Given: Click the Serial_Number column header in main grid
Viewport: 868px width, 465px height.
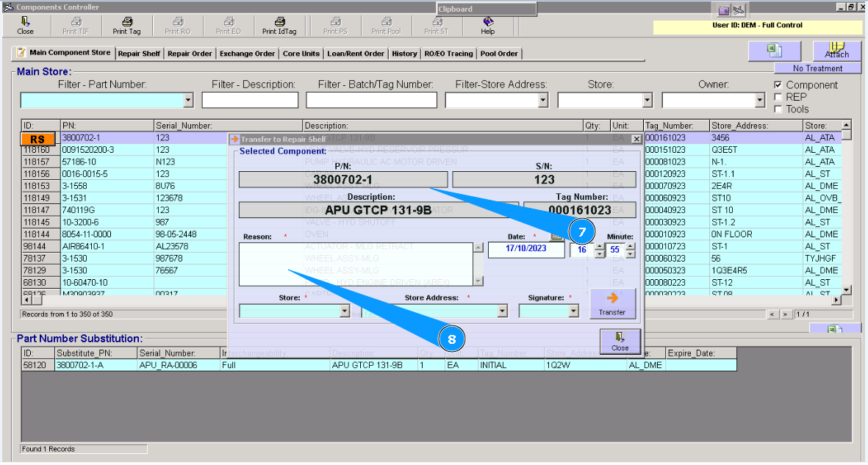Looking at the screenshot, I should 228,126.
